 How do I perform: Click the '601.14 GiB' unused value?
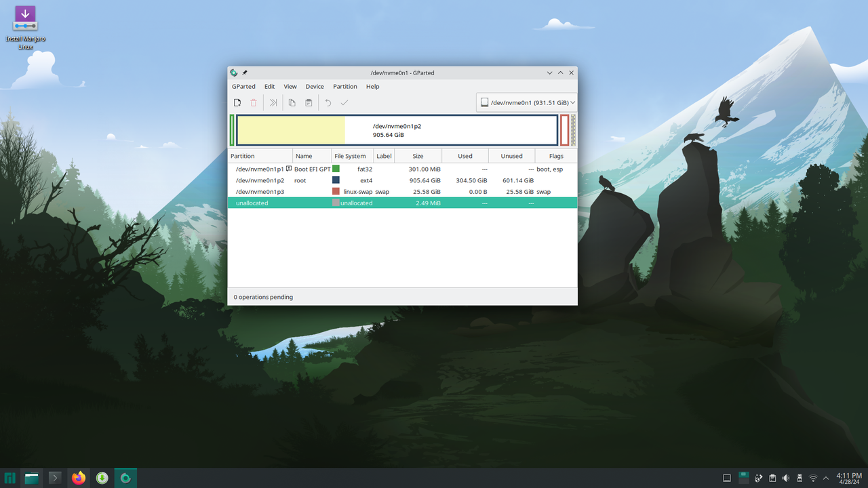518,180
